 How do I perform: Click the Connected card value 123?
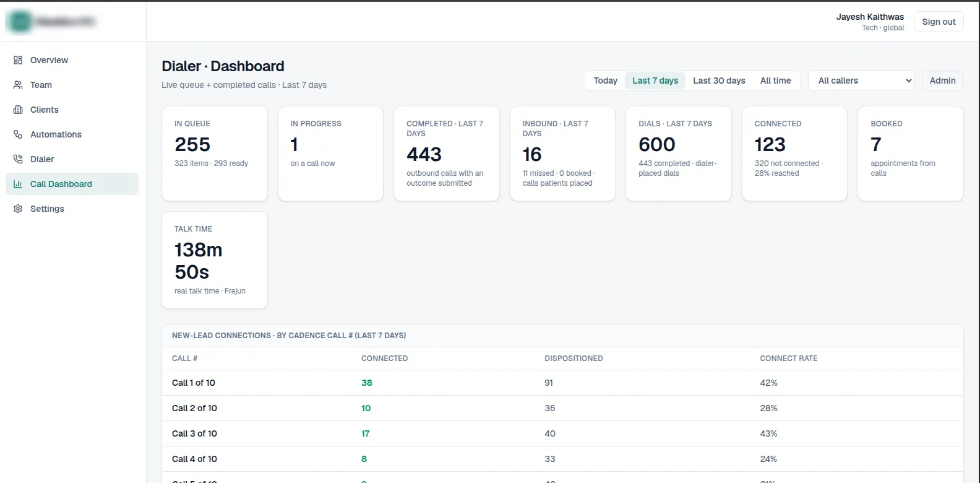(x=770, y=144)
